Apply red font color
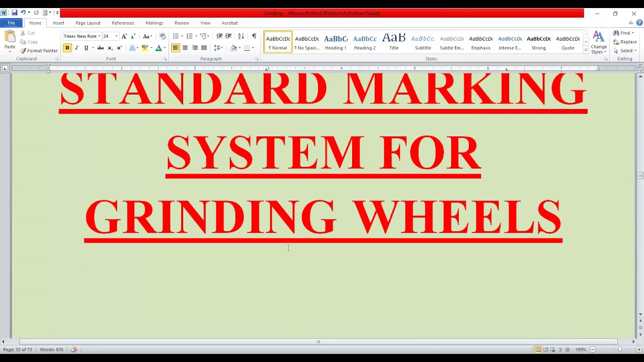Viewport: 644px width, 362px height. (158, 48)
